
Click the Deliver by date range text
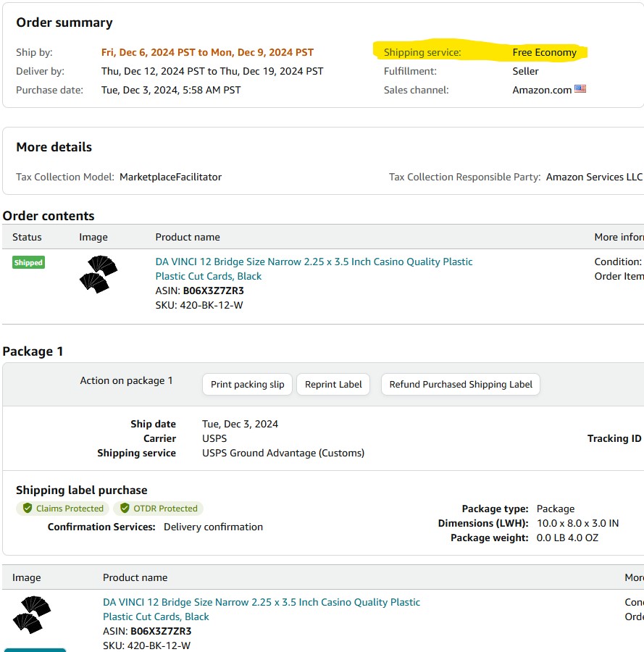tap(212, 71)
